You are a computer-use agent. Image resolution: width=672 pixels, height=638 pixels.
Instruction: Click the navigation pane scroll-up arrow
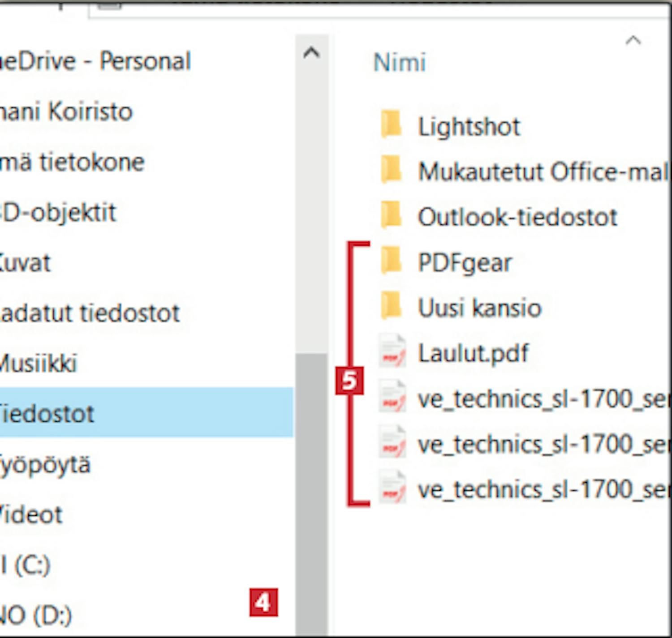311,53
